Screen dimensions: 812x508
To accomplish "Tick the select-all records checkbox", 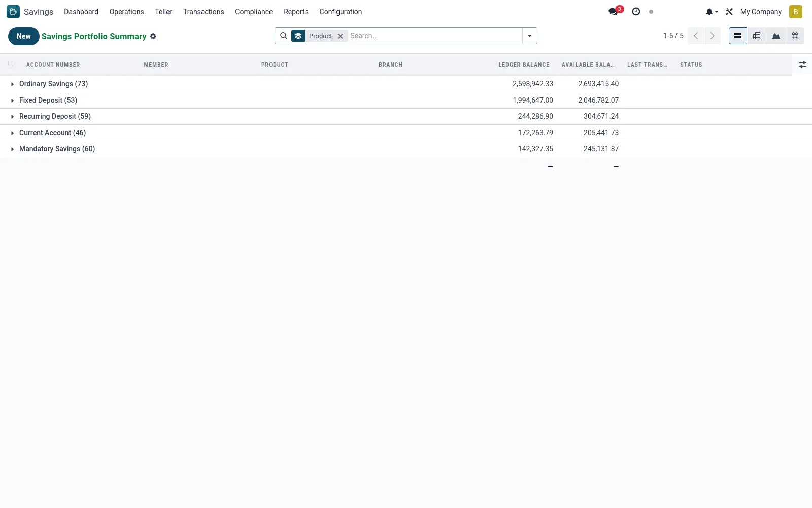I will pyautogui.click(x=11, y=64).
